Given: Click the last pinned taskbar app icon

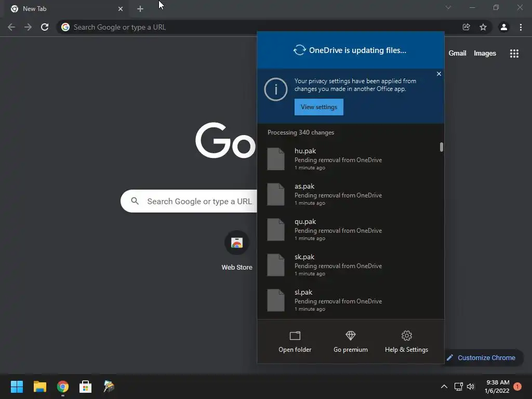Looking at the screenshot, I should [109, 387].
